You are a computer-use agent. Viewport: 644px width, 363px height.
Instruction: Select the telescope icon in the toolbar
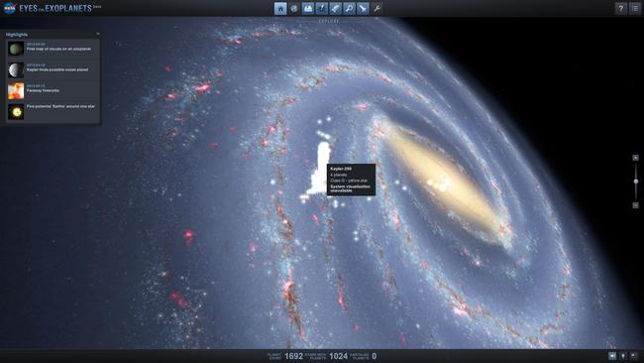(x=322, y=8)
